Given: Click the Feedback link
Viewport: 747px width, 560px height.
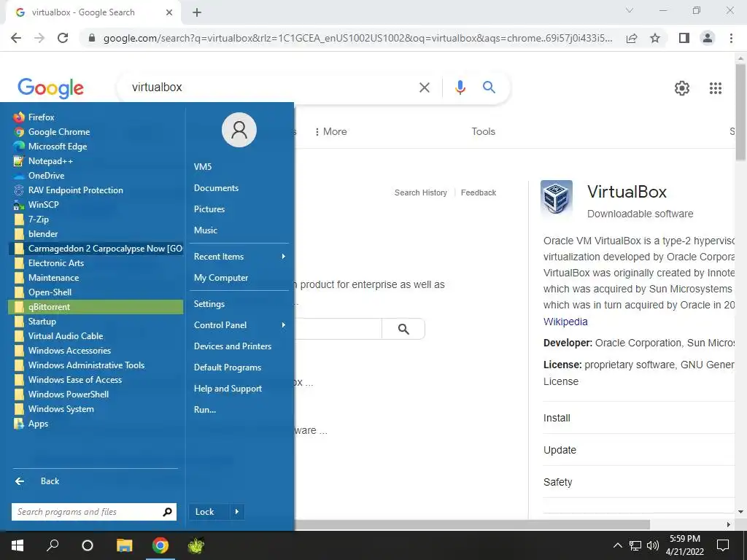Looking at the screenshot, I should tap(479, 192).
